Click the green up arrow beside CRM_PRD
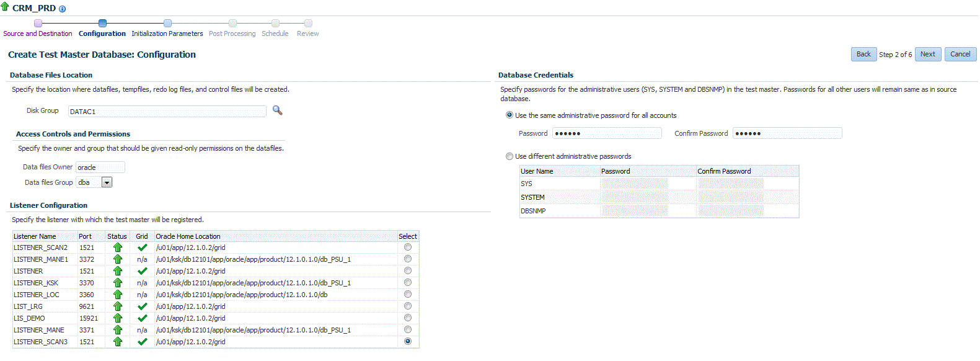The height and width of the screenshot is (361, 980). click(5, 7)
